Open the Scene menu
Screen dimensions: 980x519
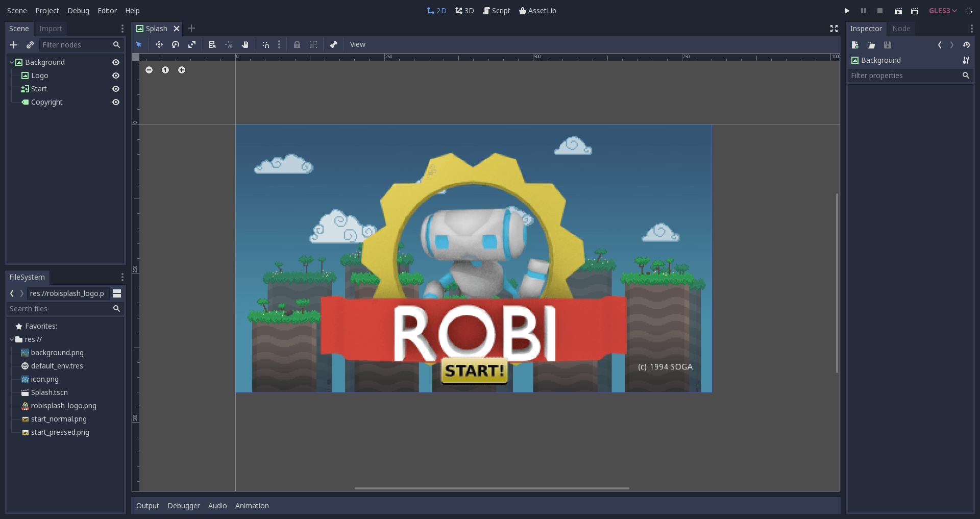pos(17,11)
